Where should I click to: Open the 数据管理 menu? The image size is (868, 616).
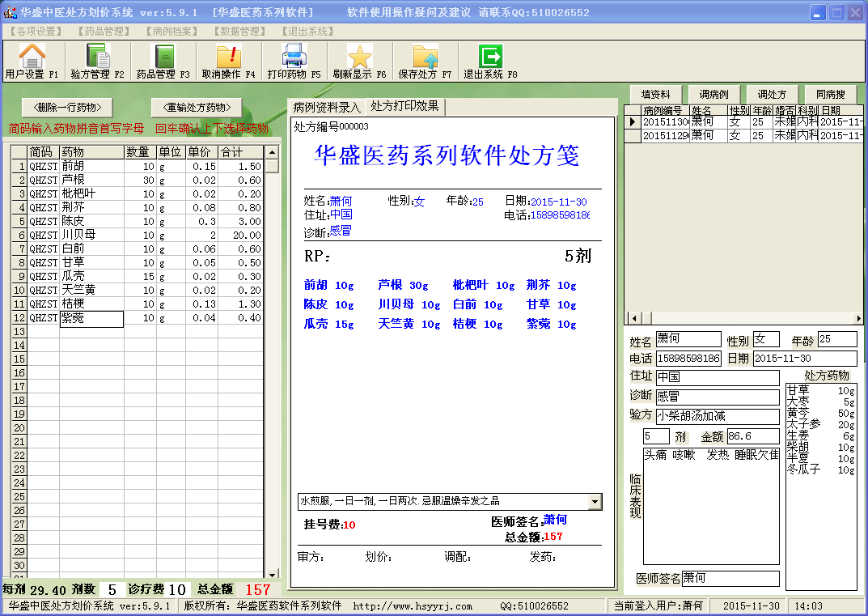click(239, 31)
